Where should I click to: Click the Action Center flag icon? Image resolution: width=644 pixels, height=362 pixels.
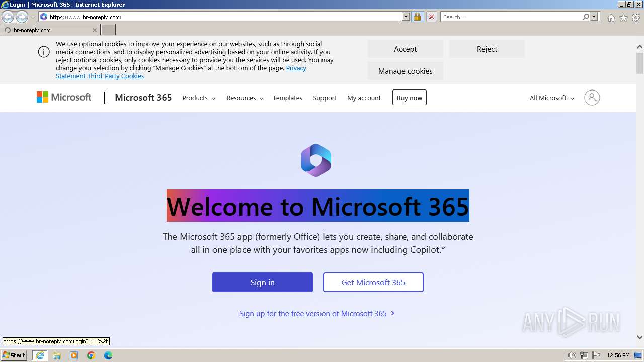(x=596, y=355)
